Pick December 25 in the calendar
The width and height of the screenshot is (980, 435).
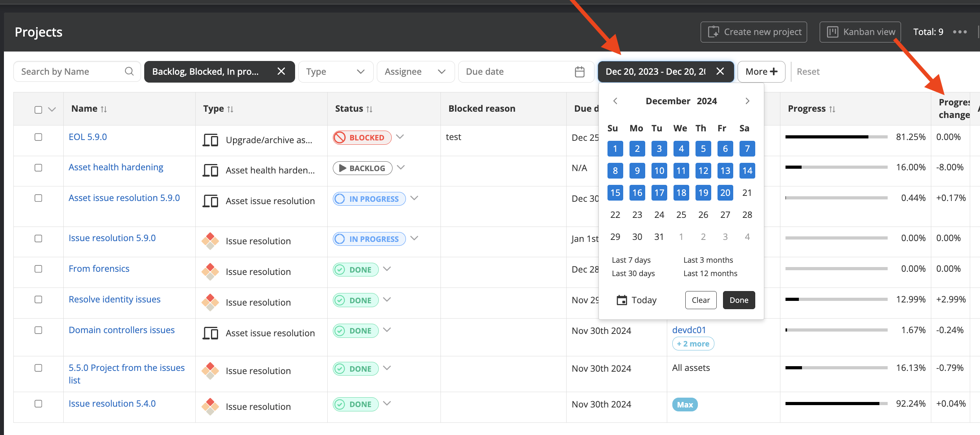coord(681,215)
